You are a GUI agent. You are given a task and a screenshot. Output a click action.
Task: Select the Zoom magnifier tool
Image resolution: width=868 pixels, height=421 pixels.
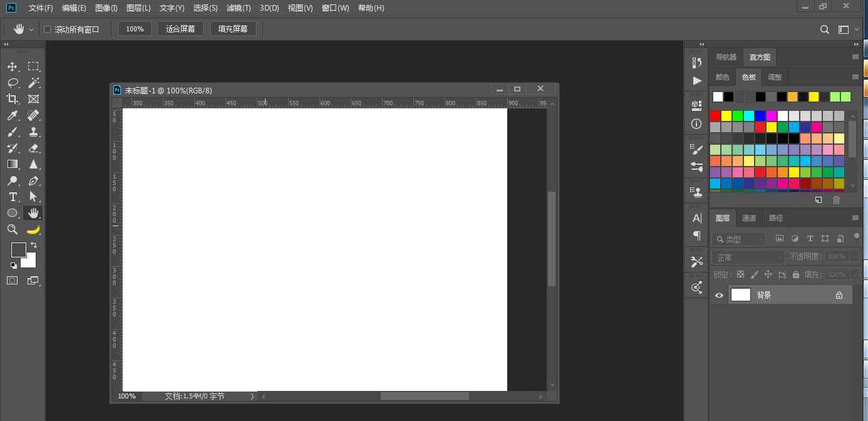point(13,229)
